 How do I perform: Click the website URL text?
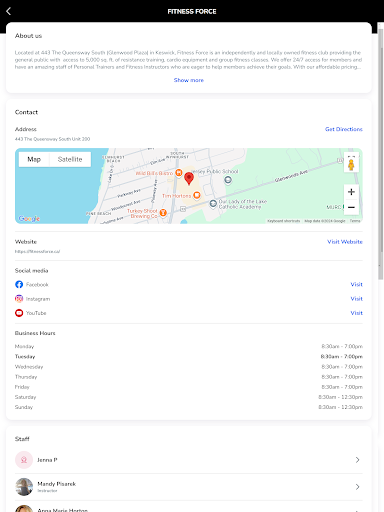[37, 251]
